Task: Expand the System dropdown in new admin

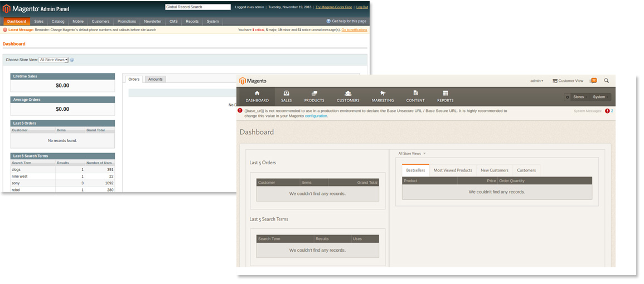Action: (600, 97)
